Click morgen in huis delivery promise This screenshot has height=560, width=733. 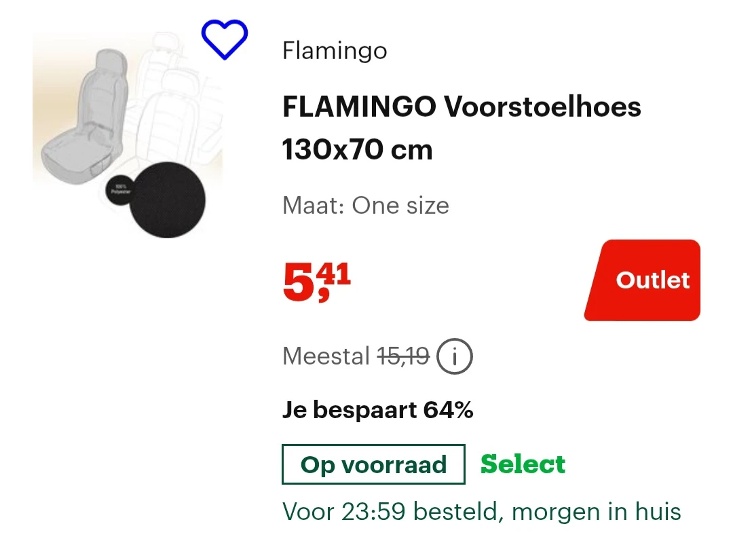pyautogui.click(x=597, y=511)
